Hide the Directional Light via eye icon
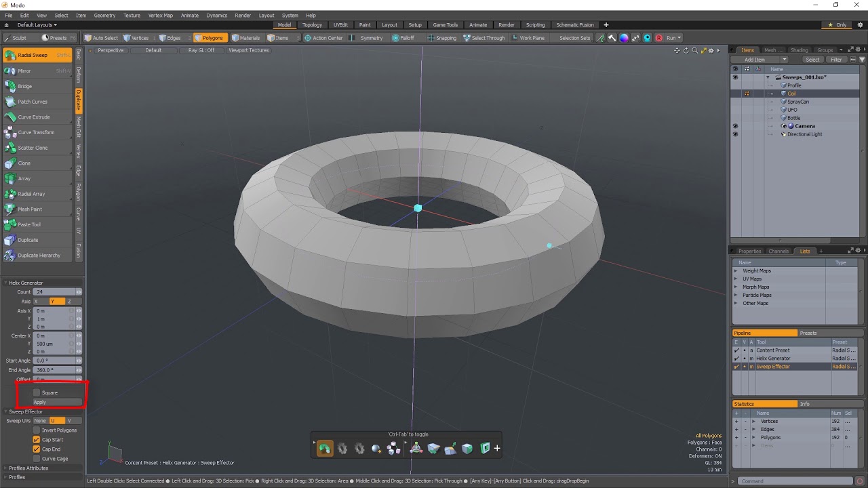 tap(735, 134)
